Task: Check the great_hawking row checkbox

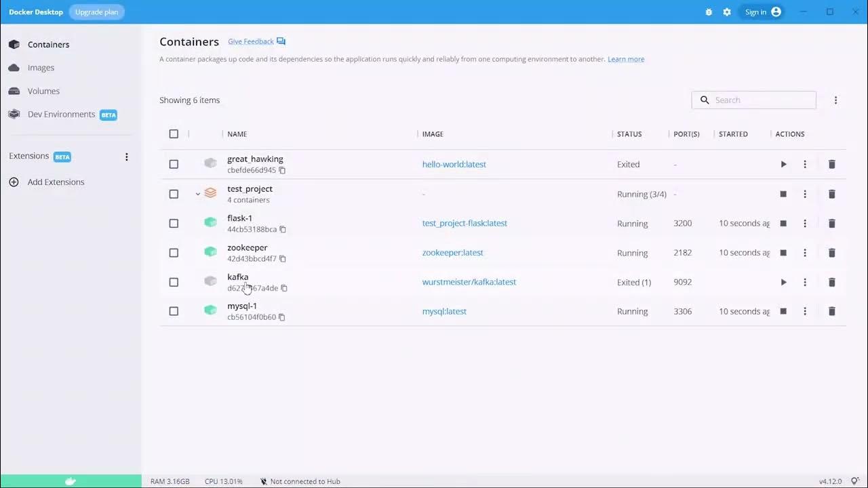Action: [x=174, y=164]
